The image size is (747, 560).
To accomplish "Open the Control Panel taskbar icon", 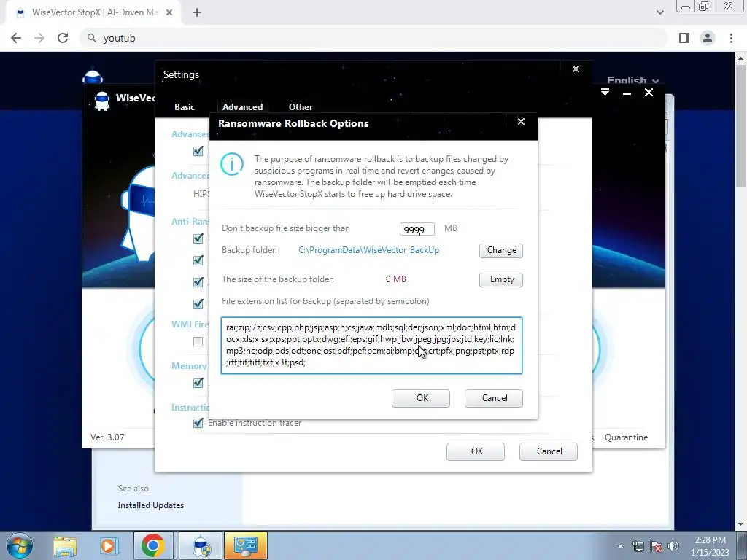I will [x=245, y=545].
